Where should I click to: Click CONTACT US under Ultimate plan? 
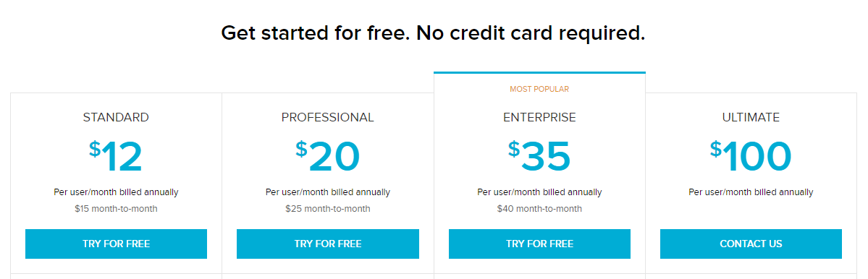click(751, 244)
